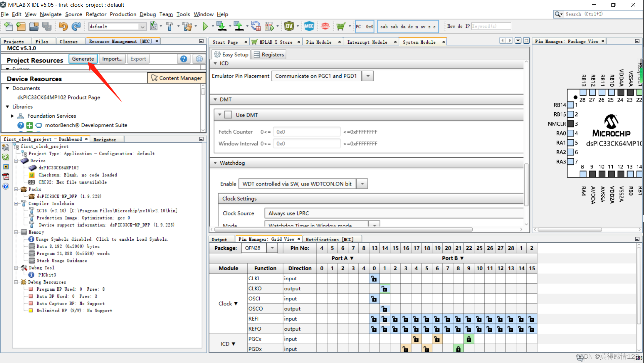
Task: Open Emulator Pin Placement dropdown
Action: coord(368,76)
